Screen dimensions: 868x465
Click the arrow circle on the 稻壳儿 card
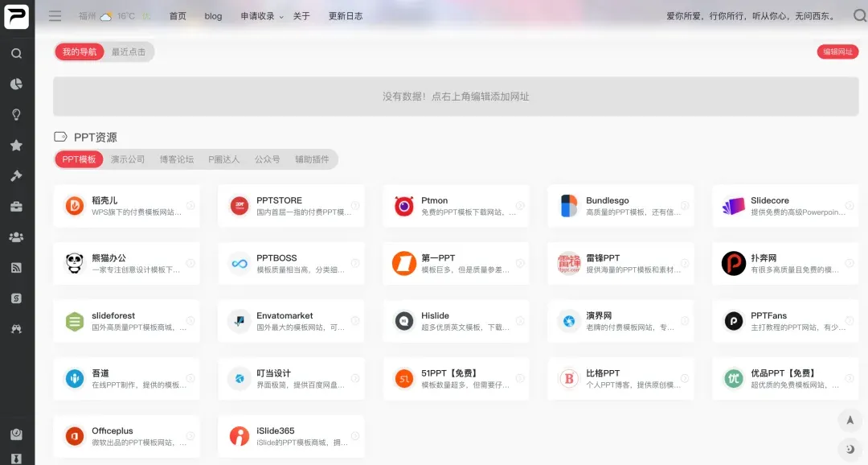[190, 206]
